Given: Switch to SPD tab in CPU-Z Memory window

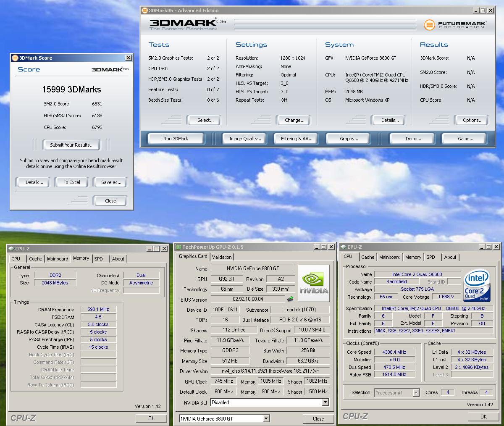Looking at the screenshot, I should 98,259.
